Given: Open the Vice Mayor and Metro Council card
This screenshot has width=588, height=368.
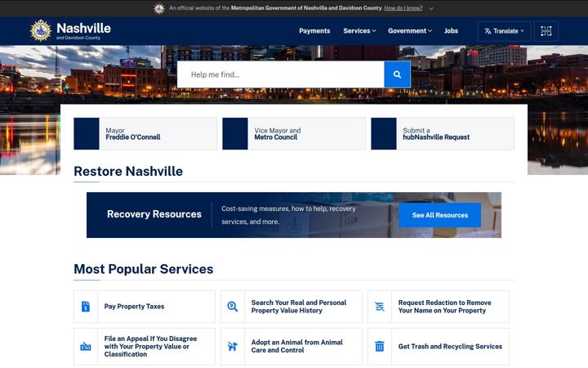Looking at the screenshot, I should (x=294, y=133).
